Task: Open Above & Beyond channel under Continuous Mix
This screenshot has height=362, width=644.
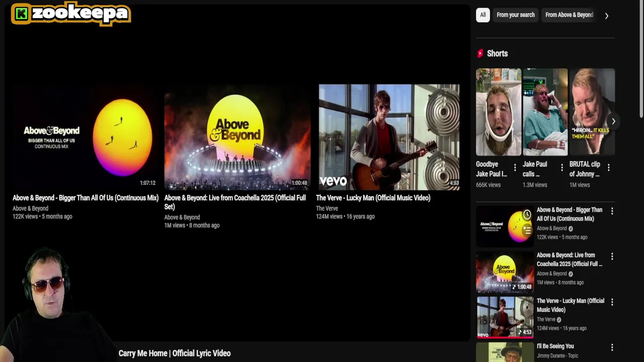Action: [30, 208]
